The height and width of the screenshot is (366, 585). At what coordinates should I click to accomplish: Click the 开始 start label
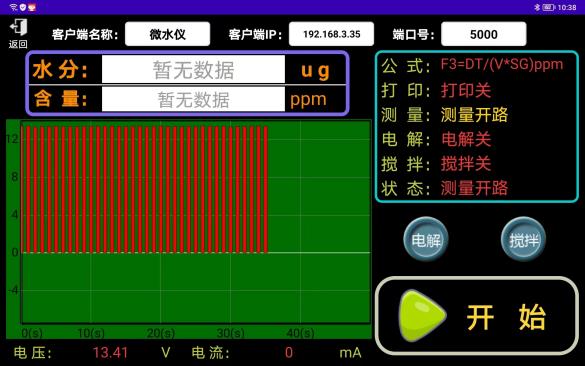506,317
